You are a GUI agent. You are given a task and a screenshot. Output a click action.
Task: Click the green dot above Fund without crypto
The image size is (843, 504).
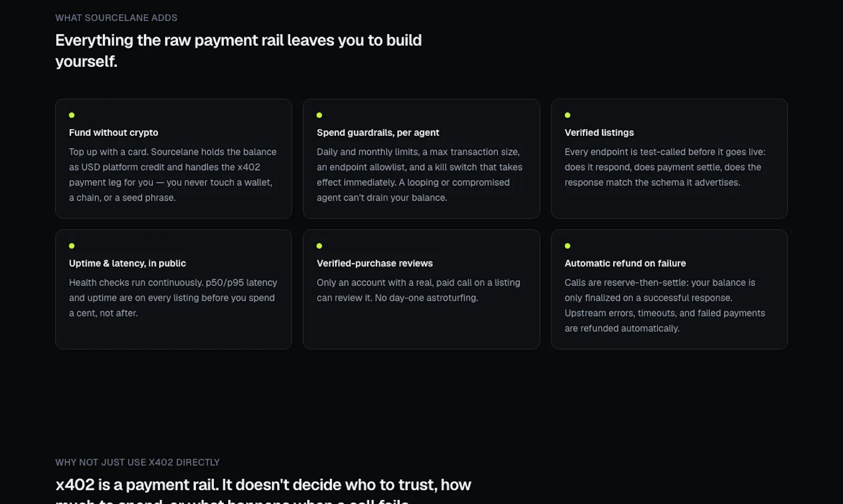pos(72,115)
